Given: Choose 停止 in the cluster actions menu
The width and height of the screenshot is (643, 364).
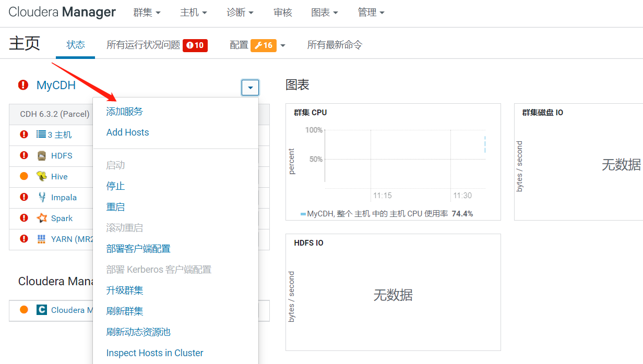Looking at the screenshot, I should point(116,186).
